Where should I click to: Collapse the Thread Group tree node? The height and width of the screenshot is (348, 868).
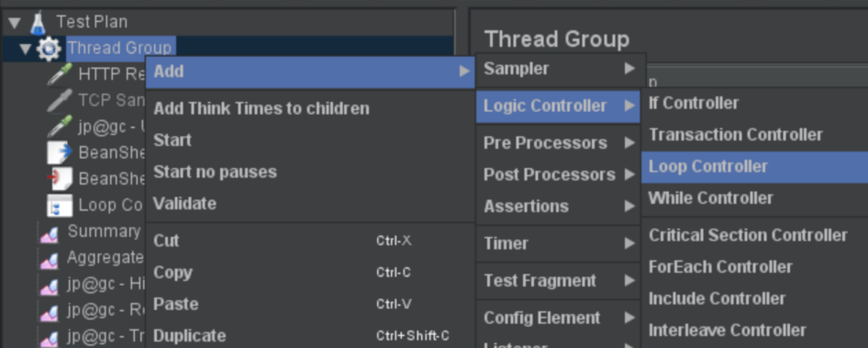(25, 49)
